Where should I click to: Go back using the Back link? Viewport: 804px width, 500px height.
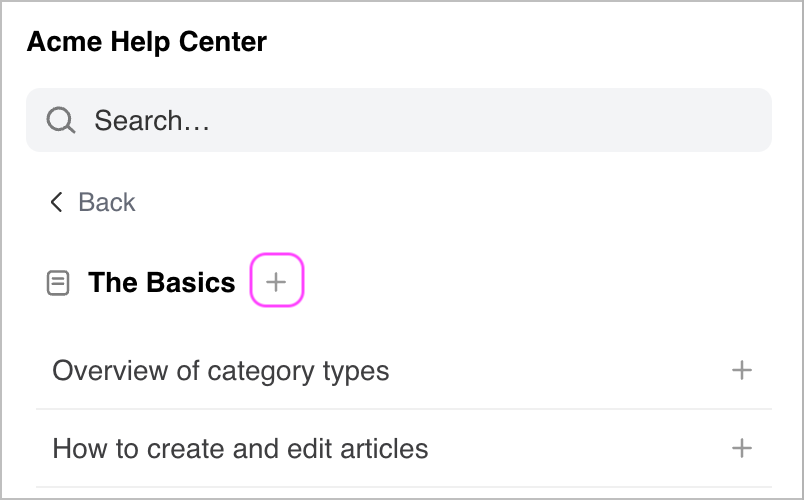click(x=93, y=202)
